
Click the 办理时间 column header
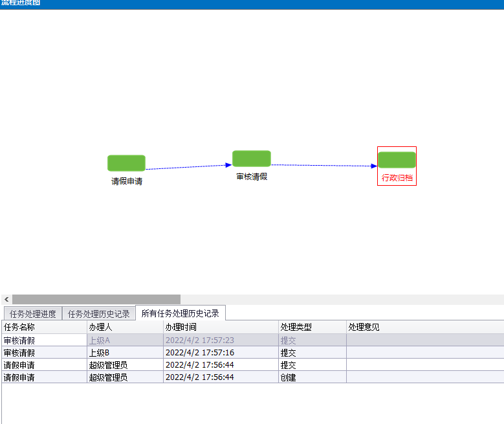pos(220,328)
